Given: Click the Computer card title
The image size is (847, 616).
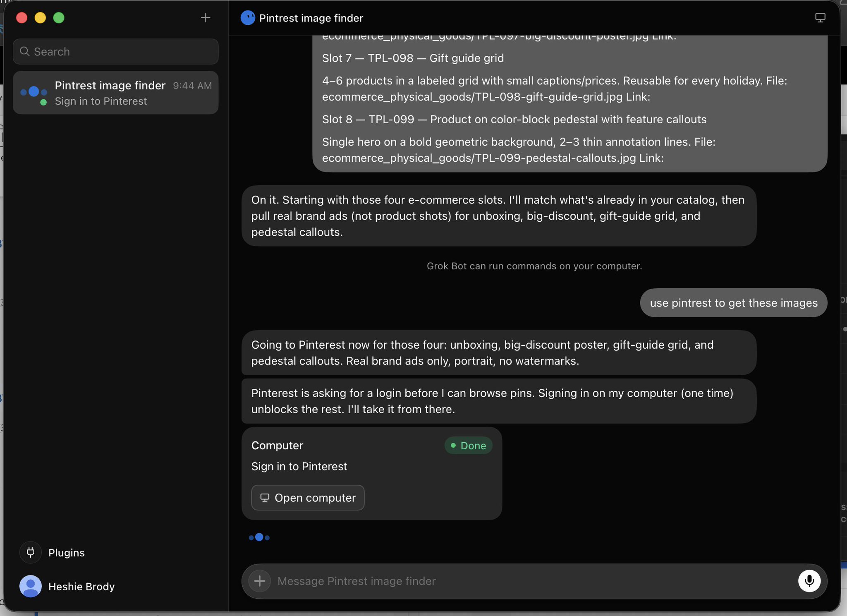Looking at the screenshot, I should point(277,446).
